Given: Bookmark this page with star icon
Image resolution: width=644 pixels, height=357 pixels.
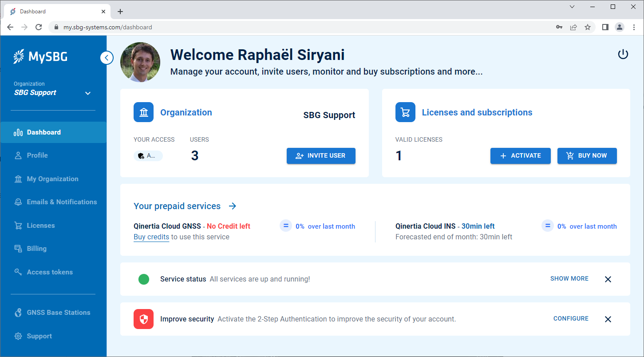Looking at the screenshot, I should (588, 27).
